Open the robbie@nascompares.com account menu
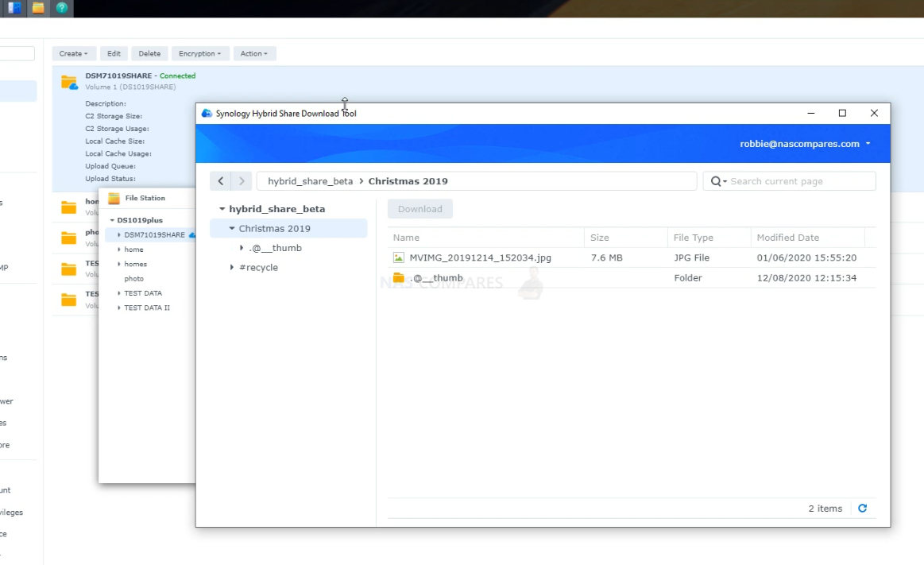 (805, 144)
